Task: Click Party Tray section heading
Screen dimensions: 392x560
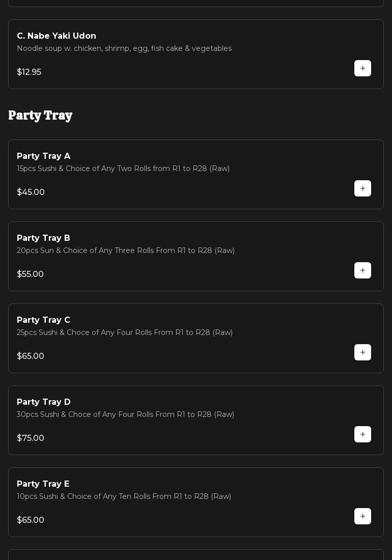Action: click(x=40, y=116)
